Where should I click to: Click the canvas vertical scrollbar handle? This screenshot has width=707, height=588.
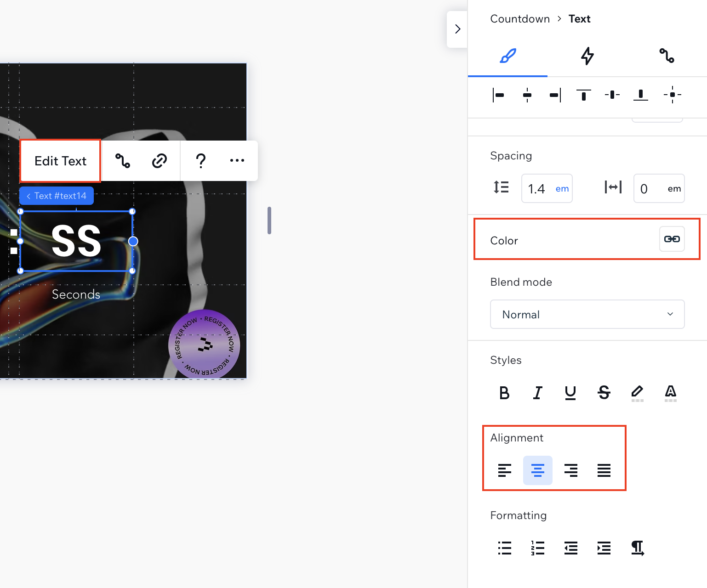click(269, 220)
